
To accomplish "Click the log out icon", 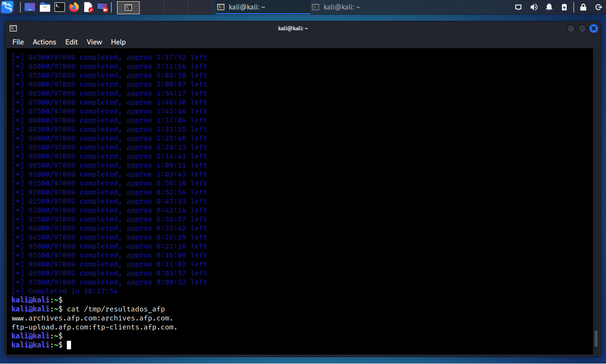I will coord(598,7).
